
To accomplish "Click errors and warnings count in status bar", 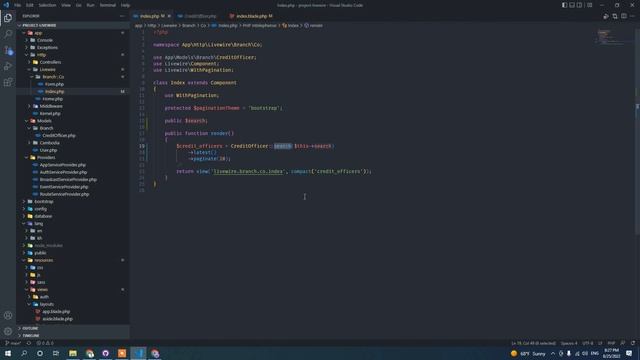I will coord(45,343).
